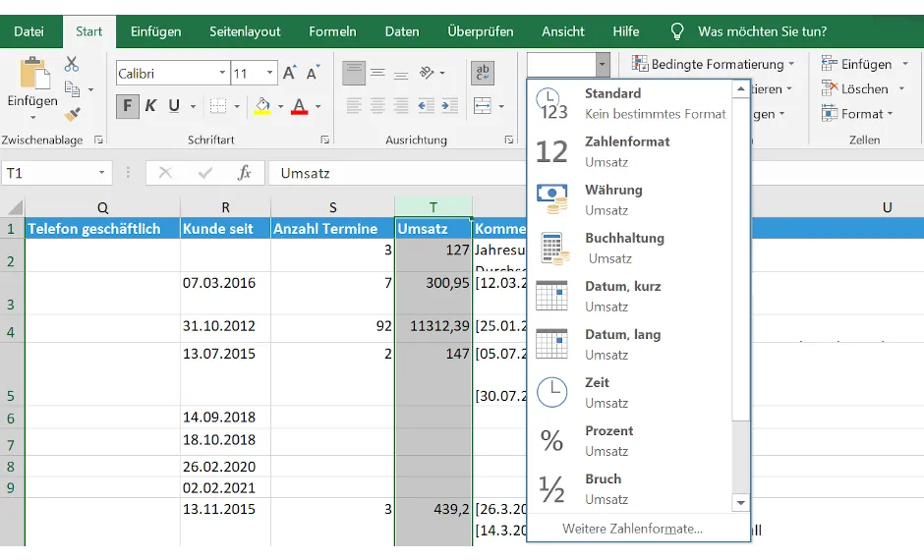This screenshot has height=560, width=924.
Task: Open Weitere Zahlenformate link
Action: coord(632,529)
